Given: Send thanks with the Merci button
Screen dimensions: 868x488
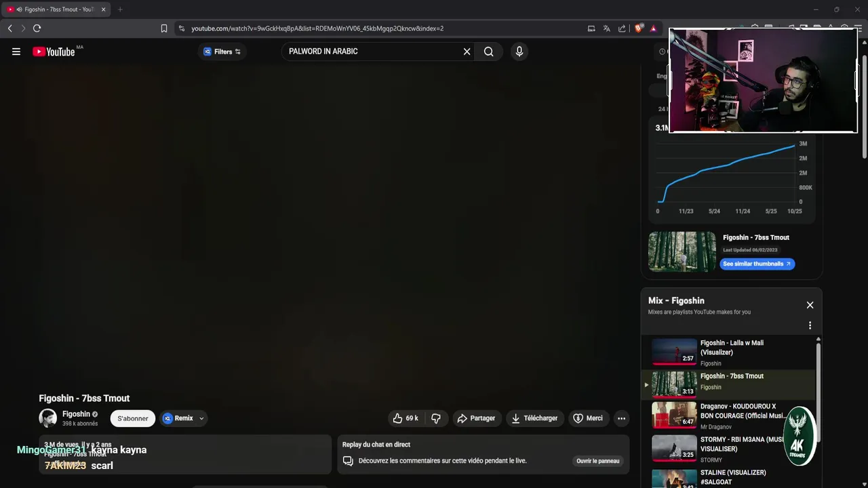Looking at the screenshot, I should point(588,418).
